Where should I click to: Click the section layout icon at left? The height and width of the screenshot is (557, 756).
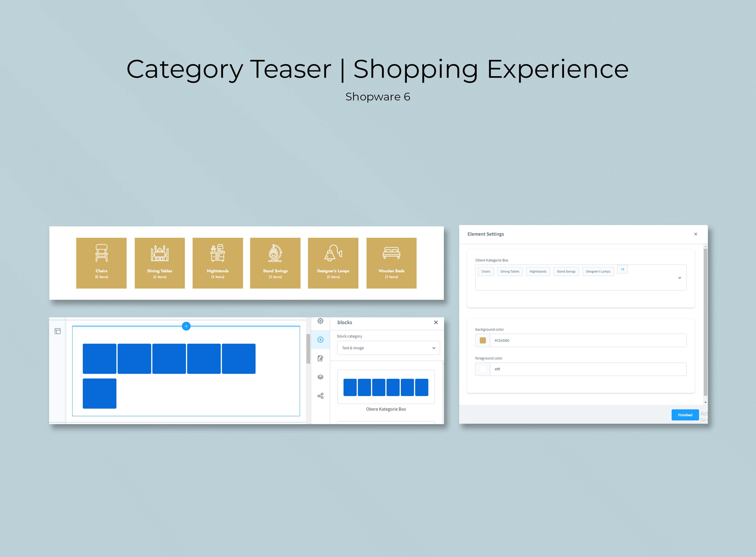point(58,331)
